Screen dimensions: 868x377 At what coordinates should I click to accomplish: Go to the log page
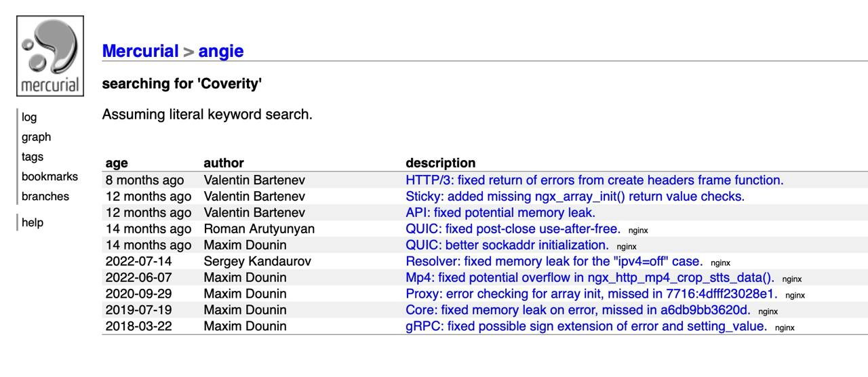tap(29, 117)
